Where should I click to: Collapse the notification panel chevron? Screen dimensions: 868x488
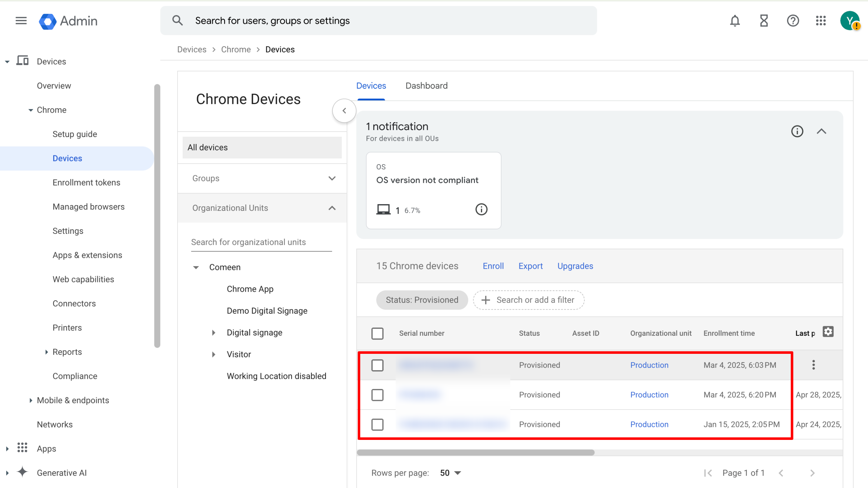pyautogui.click(x=821, y=131)
